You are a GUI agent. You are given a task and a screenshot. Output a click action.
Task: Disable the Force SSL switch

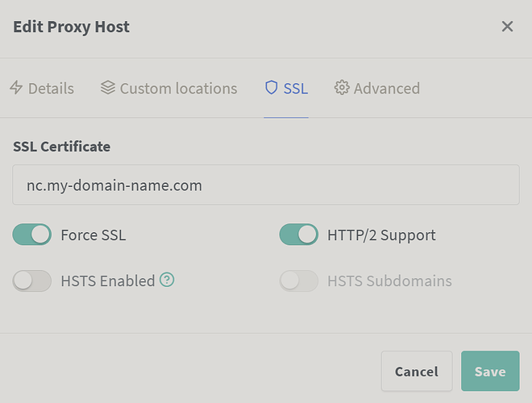tap(32, 235)
